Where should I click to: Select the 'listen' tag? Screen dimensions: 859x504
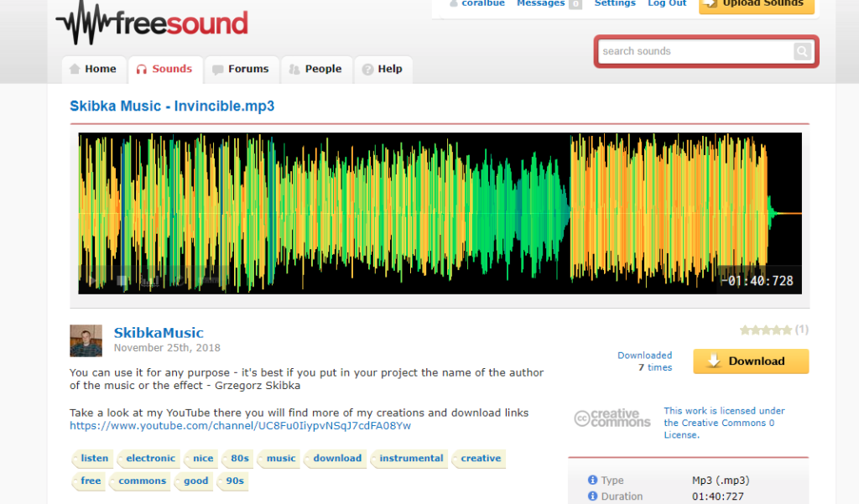pyautogui.click(x=94, y=459)
